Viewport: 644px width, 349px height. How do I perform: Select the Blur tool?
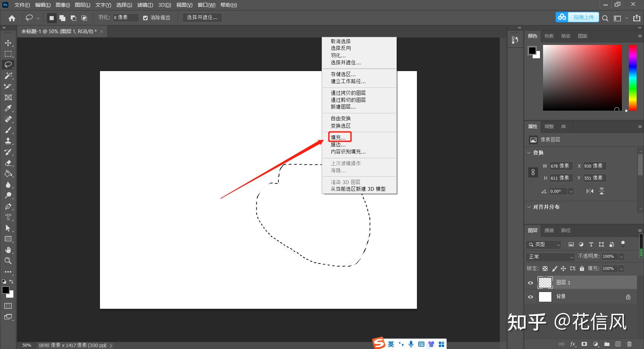click(x=8, y=185)
